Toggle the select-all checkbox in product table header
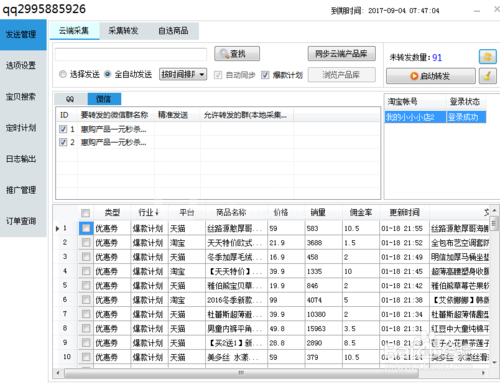This screenshot has height=384, width=500. coord(85,213)
